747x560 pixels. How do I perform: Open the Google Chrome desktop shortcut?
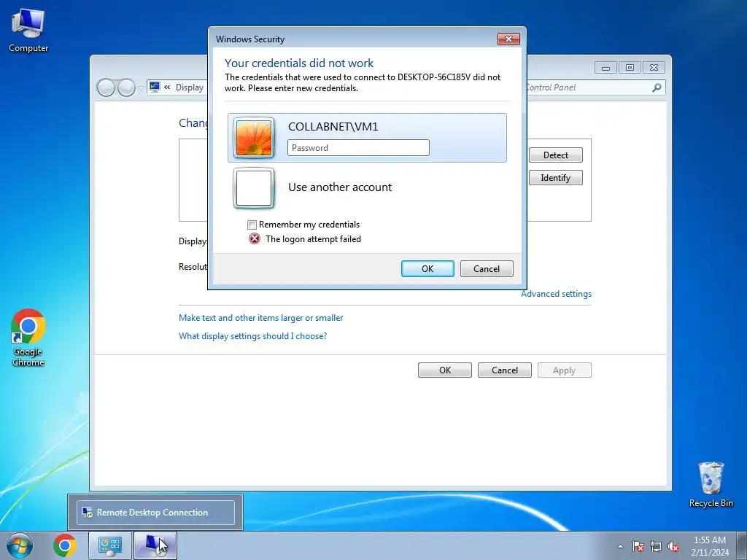point(28,338)
